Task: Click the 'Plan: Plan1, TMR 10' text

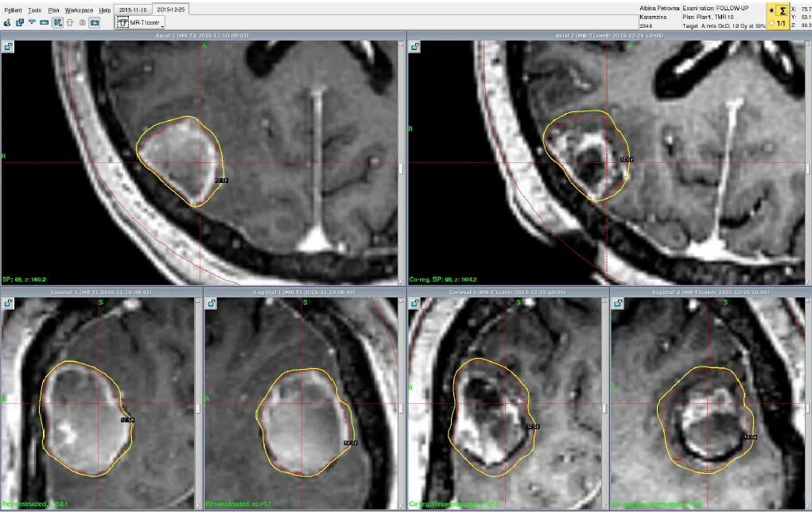Action: click(x=708, y=17)
